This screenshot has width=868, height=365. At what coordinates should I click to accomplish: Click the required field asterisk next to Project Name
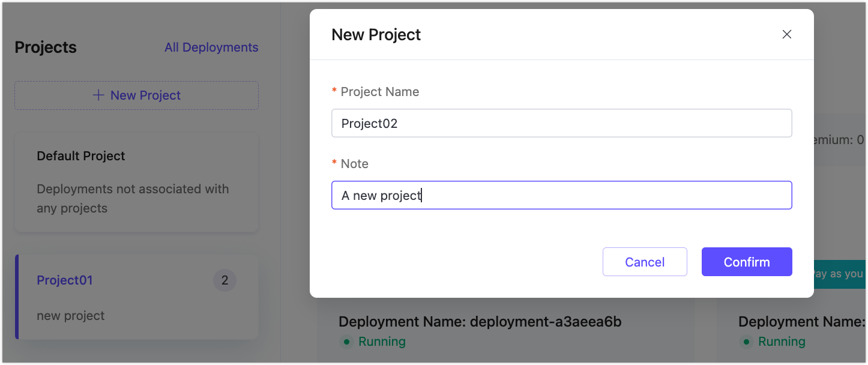(x=334, y=91)
